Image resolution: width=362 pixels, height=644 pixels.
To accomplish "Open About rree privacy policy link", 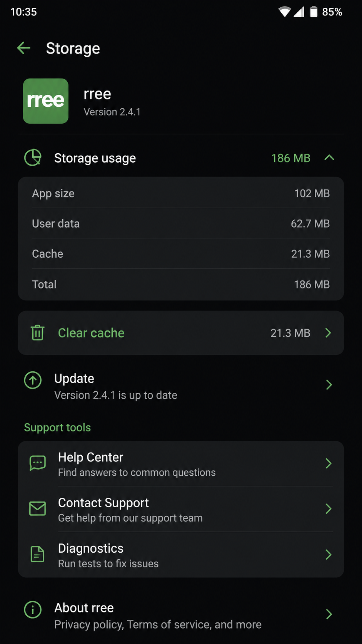I will pos(181,615).
